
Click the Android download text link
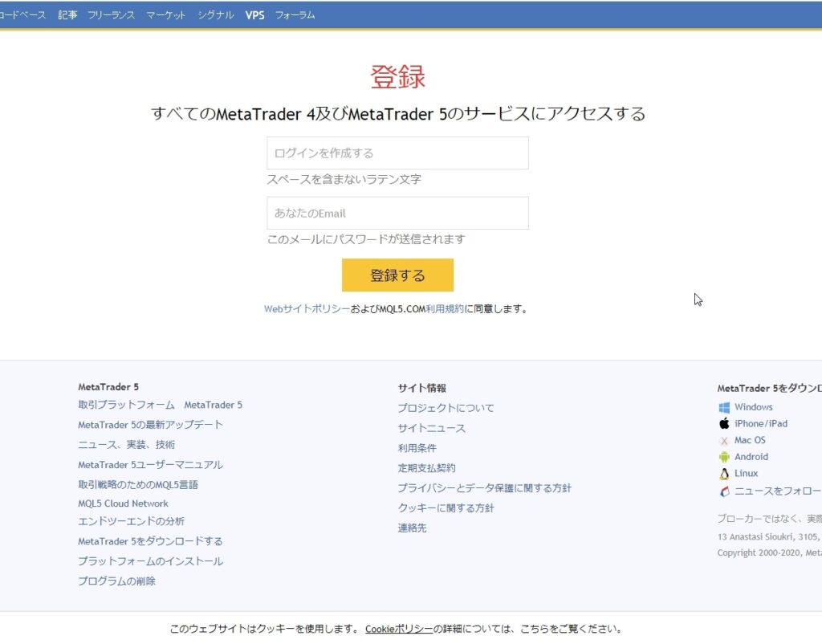751,457
